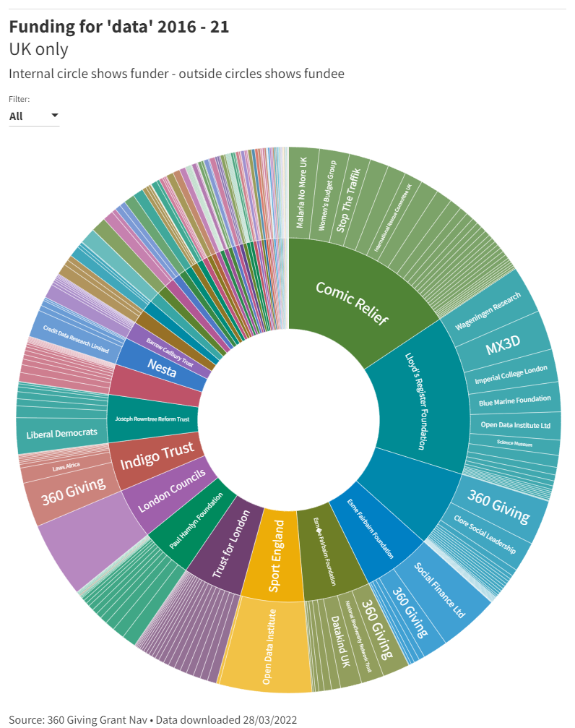Select the International Rescue Committee UK segment
Screen dimensions: 575x728
(x=394, y=218)
